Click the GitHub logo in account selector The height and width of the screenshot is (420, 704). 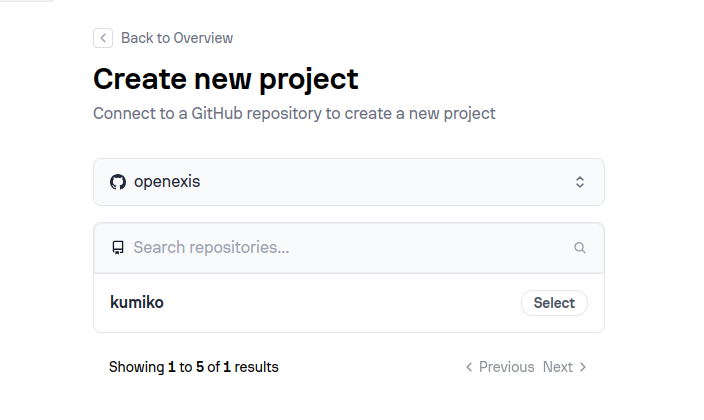[118, 182]
